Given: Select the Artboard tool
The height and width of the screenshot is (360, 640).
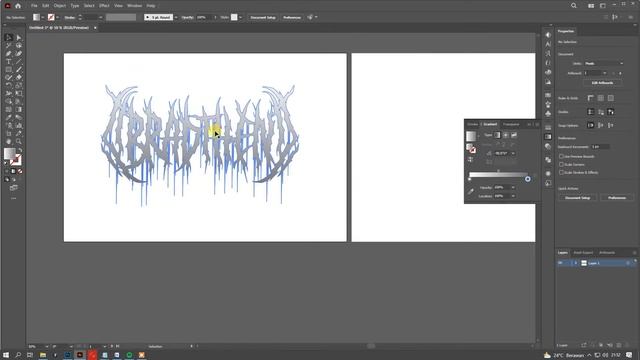Looking at the screenshot, I should point(9,133).
